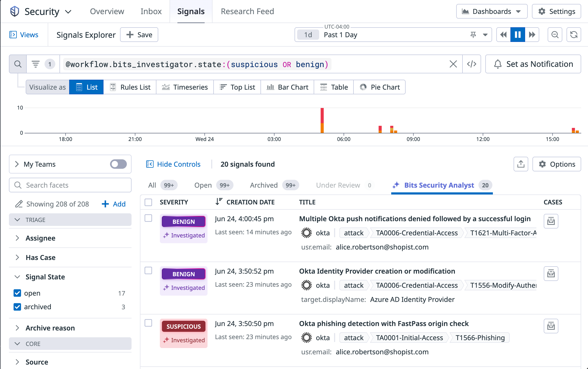Select the Table visualization
The width and height of the screenshot is (588, 369).
pos(334,87)
